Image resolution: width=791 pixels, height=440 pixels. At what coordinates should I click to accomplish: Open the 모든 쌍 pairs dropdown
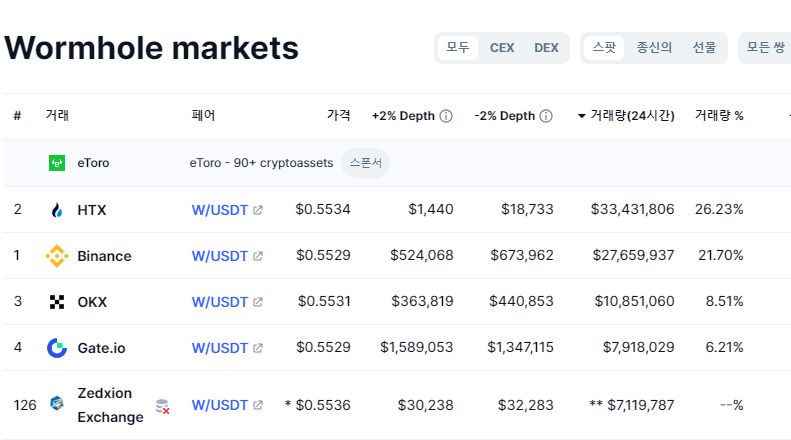tap(766, 47)
